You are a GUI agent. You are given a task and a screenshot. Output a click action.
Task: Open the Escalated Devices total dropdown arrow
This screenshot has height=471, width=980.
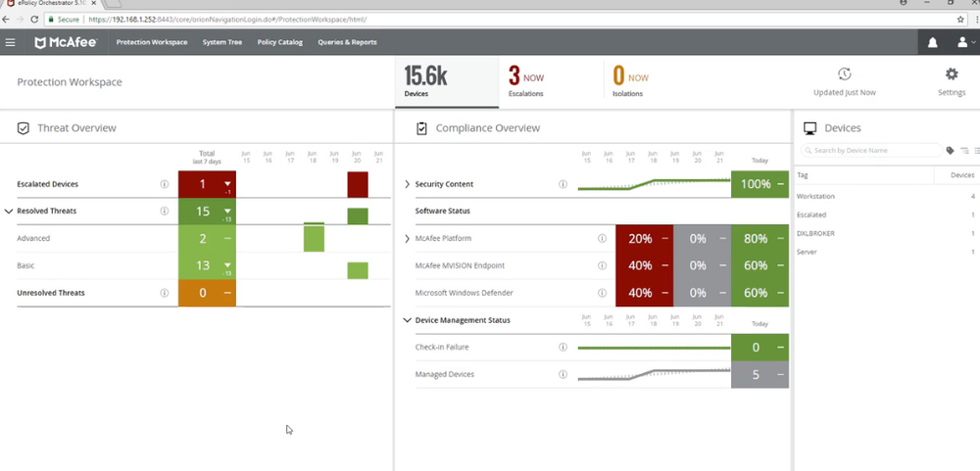227,184
